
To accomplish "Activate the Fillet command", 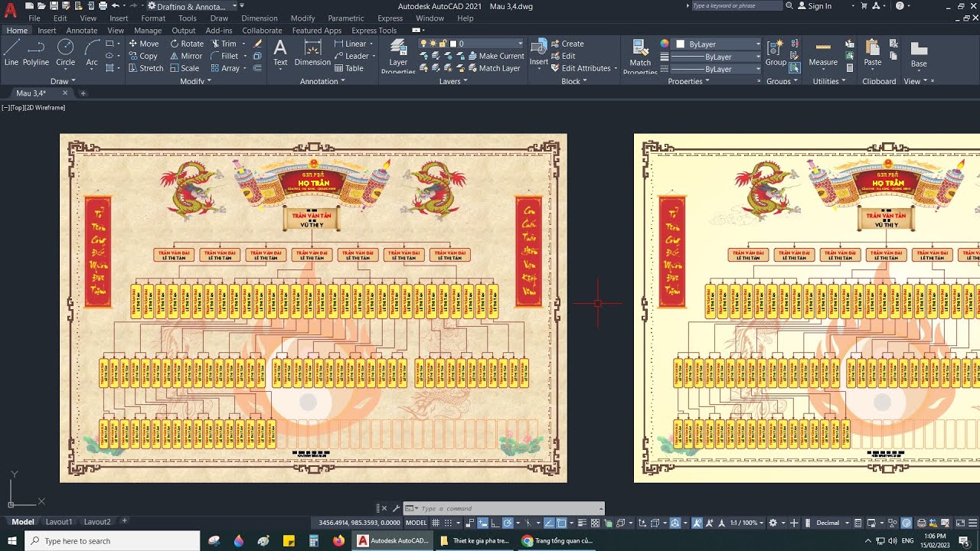I will [225, 56].
